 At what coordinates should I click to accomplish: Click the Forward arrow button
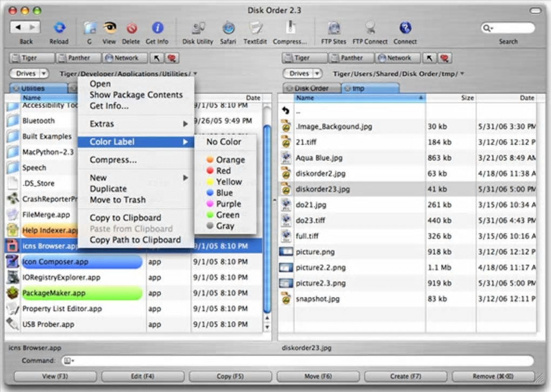click(32, 27)
